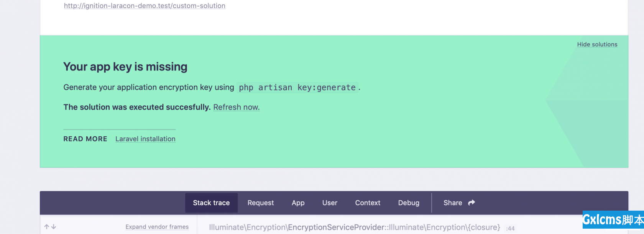Click the Gxlcms watermark logo
Viewport: 644px width, 234px height.
coord(613,220)
